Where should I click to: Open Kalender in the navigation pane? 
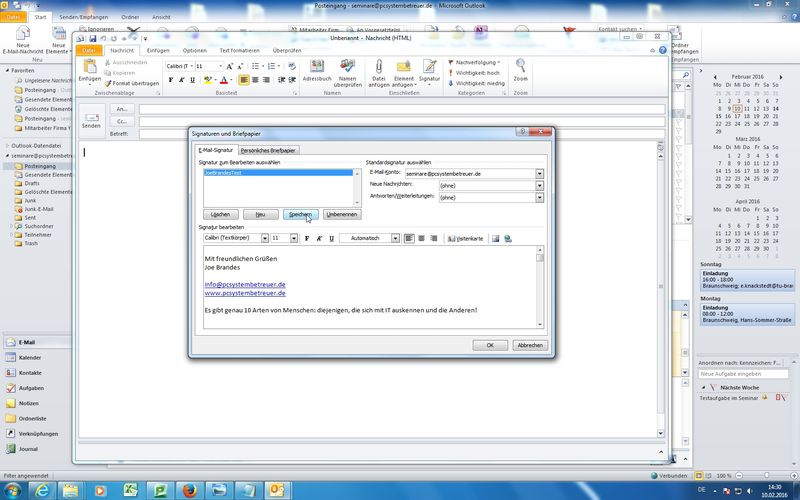point(30,357)
